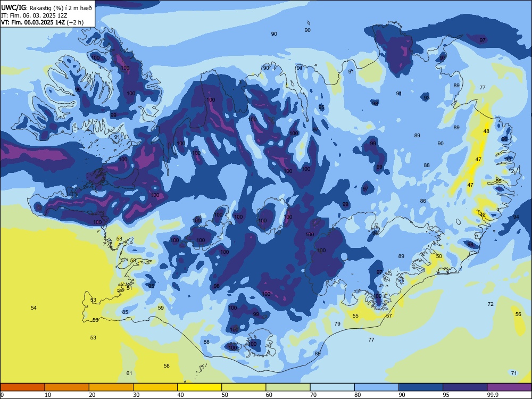Click the humidity value '59' on the map

point(161,307)
